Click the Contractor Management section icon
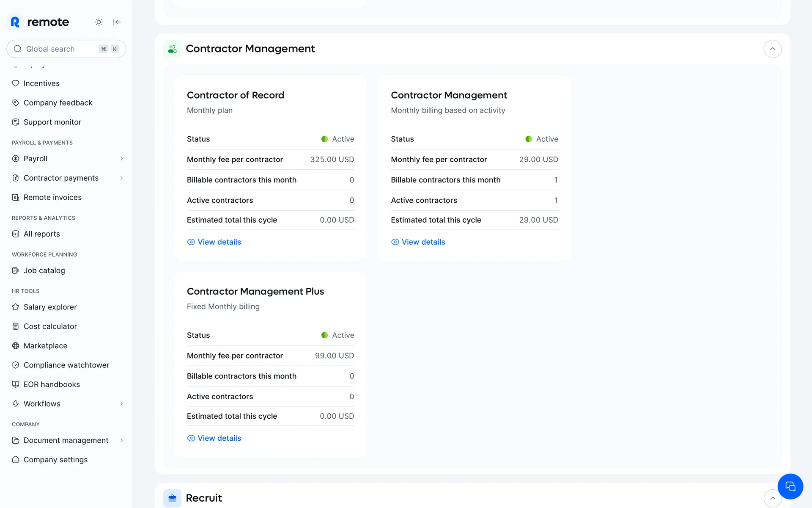The height and width of the screenshot is (508, 812). [172, 49]
